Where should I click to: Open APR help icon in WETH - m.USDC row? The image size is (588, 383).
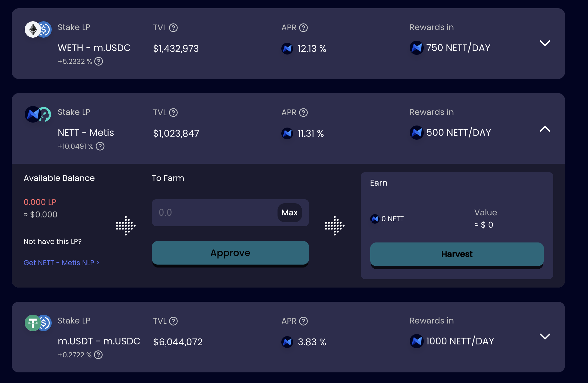click(303, 28)
